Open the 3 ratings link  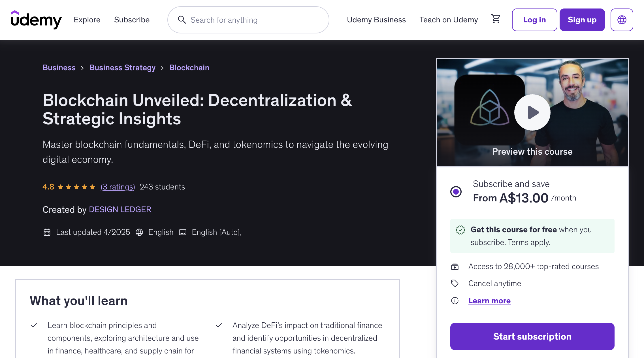118,187
